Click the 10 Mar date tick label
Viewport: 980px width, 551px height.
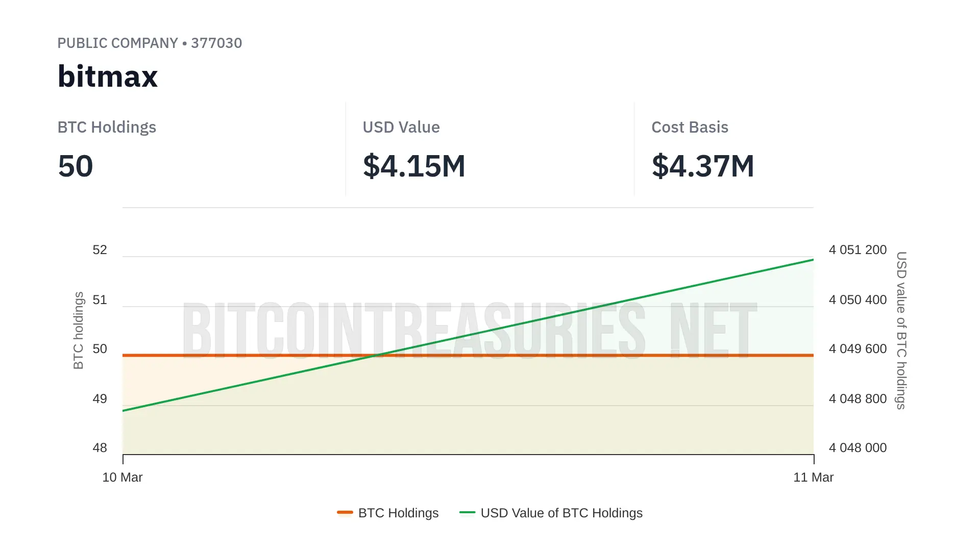pos(122,478)
